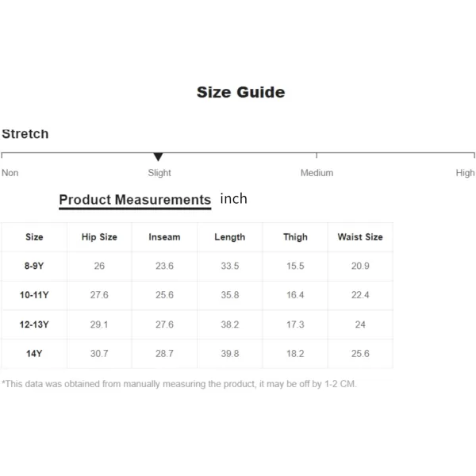Select the 'Product Measurements' underlined heading

[135, 200]
